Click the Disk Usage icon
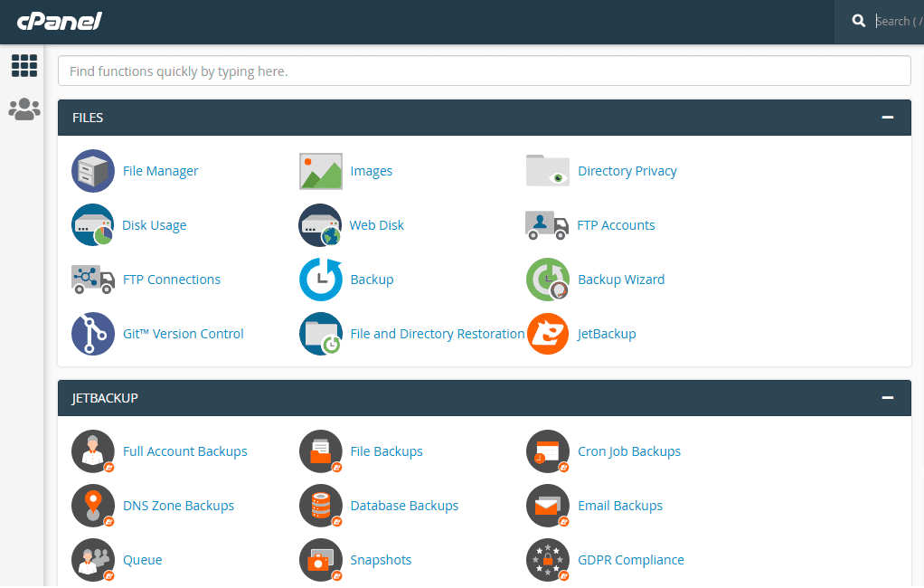The height and width of the screenshot is (588, 924). point(93,225)
